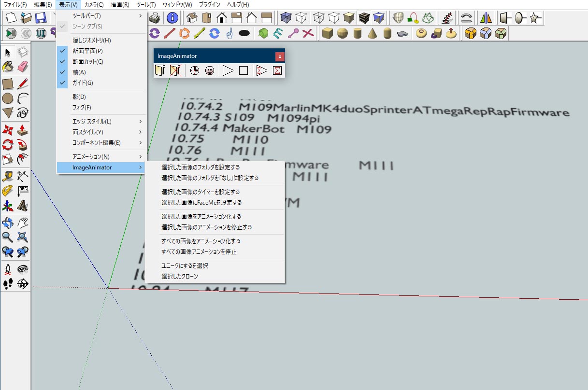Click the folder icon in ImageAnimator toolbar
The height and width of the screenshot is (390, 588).
159,70
